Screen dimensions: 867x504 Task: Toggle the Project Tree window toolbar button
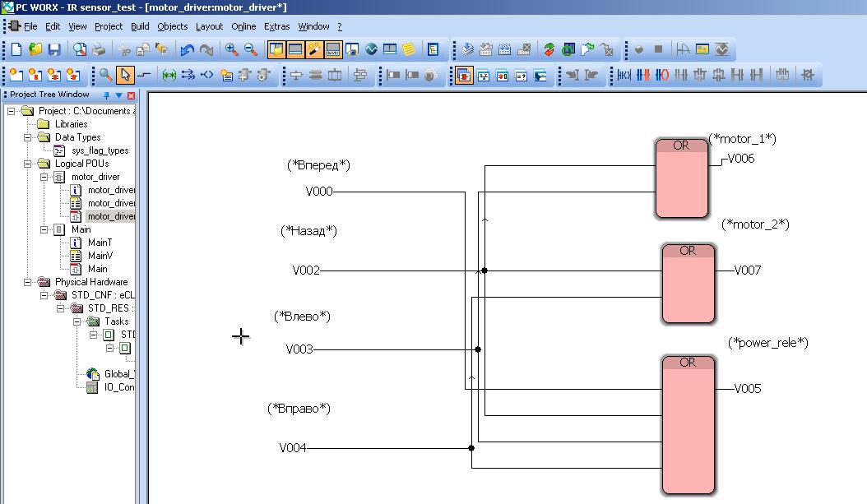[276, 50]
